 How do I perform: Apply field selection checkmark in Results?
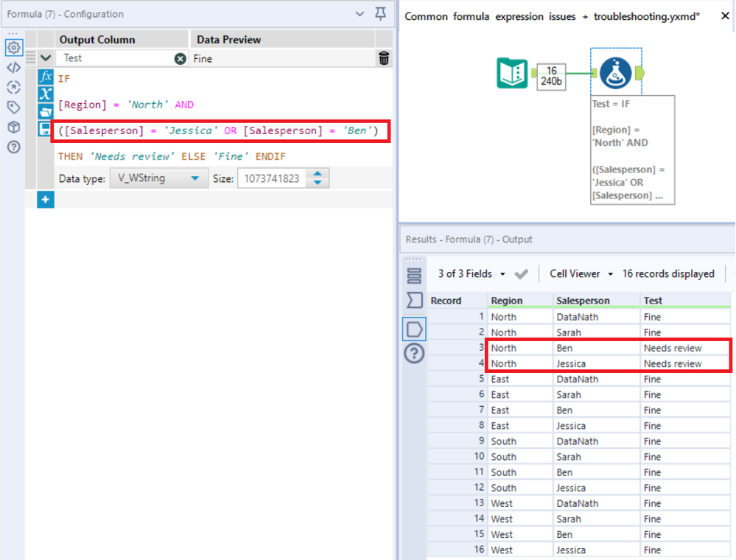[521, 273]
